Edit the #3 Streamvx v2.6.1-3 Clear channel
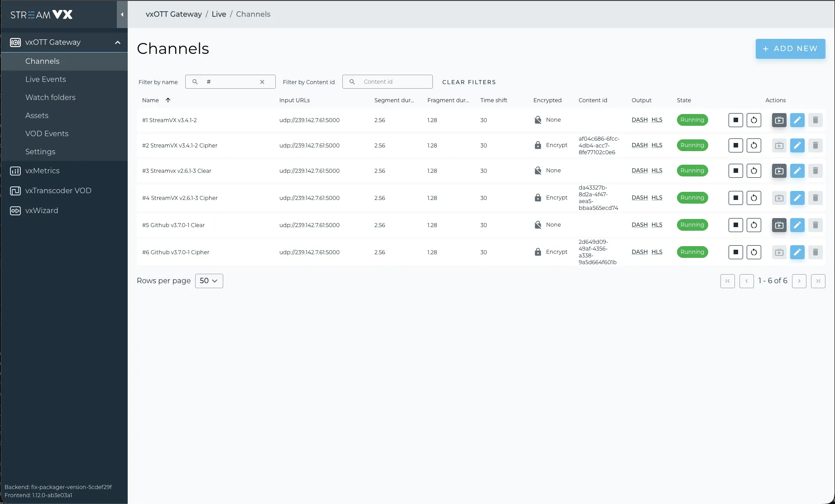The height and width of the screenshot is (504, 835). click(797, 171)
